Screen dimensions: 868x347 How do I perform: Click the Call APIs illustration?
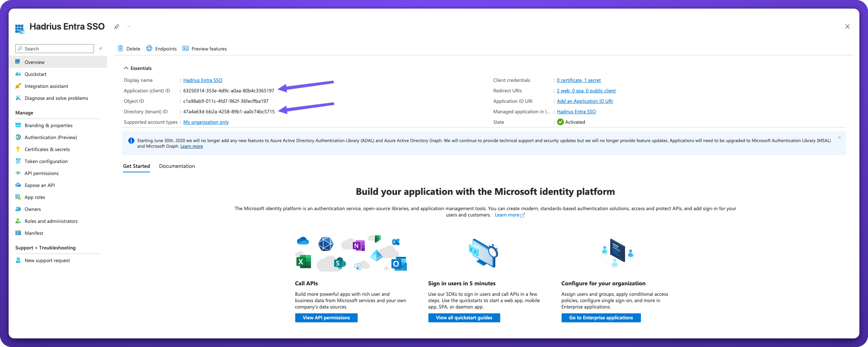point(351,253)
